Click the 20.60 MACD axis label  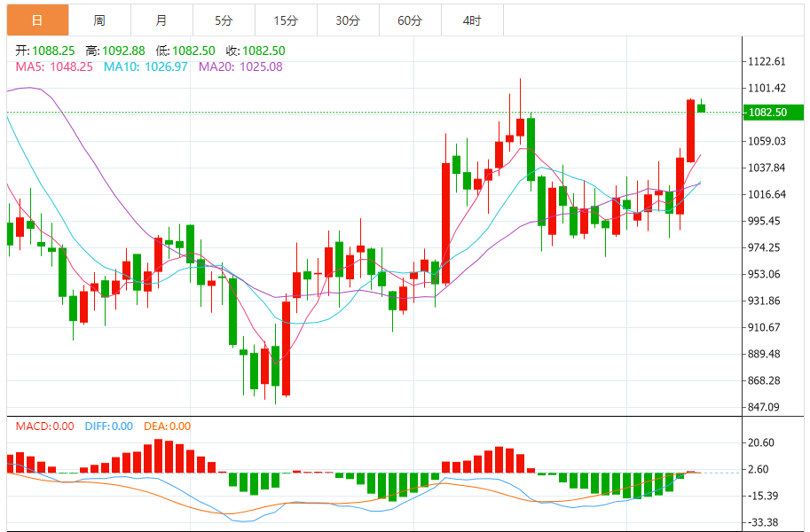point(761,442)
